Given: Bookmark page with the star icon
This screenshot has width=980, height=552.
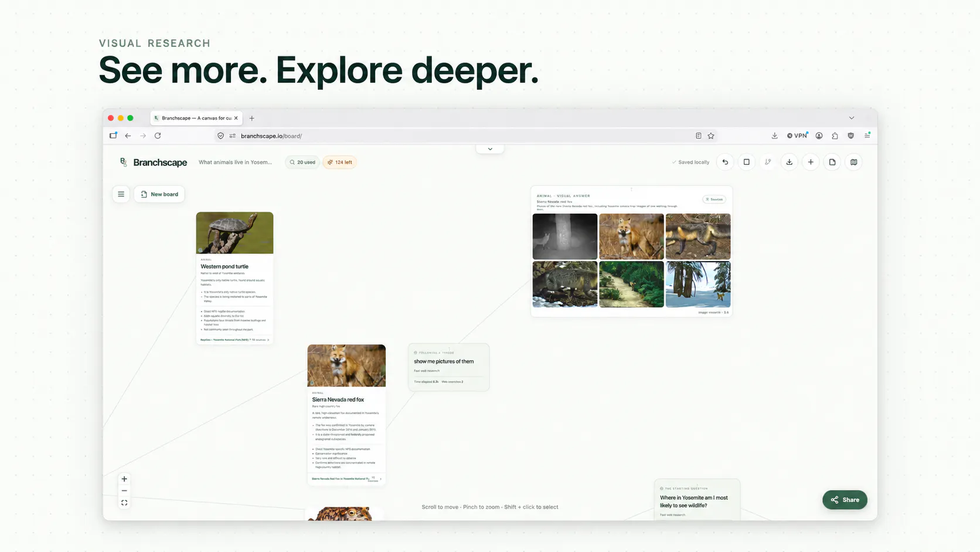Looking at the screenshot, I should click(x=711, y=136).
